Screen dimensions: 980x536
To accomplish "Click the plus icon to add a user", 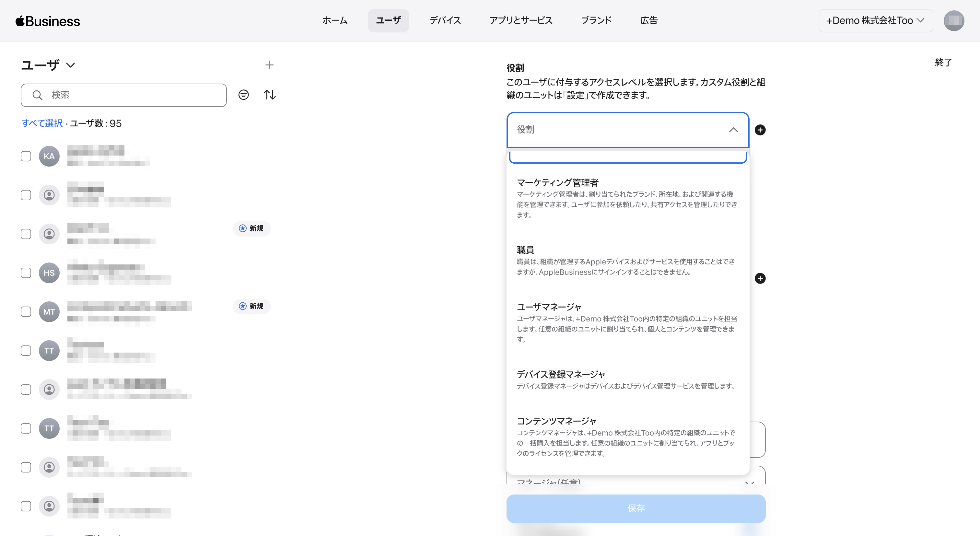I will click(269, 65).
